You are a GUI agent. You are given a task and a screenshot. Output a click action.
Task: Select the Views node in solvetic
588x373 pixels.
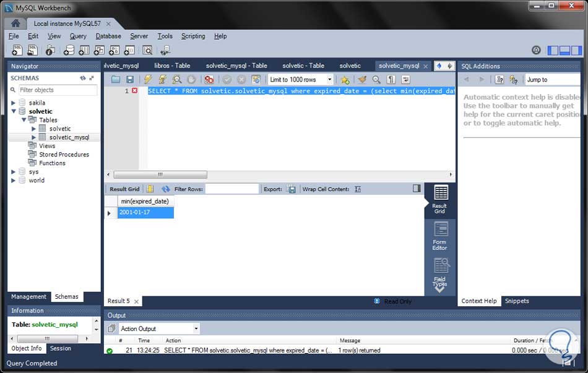[47, 146]
